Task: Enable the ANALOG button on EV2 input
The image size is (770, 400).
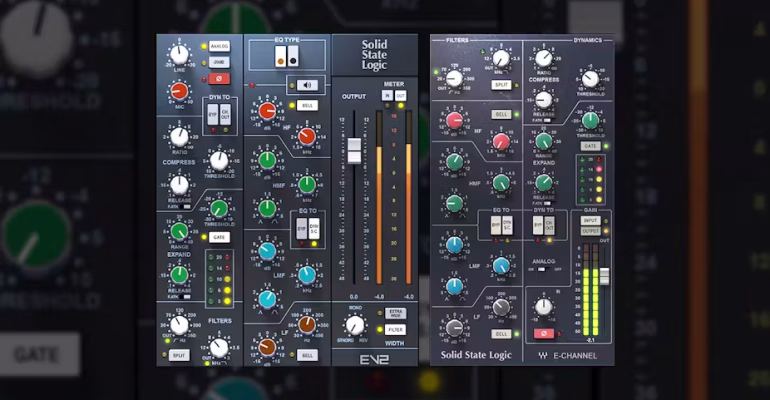Action: [219, 46]
